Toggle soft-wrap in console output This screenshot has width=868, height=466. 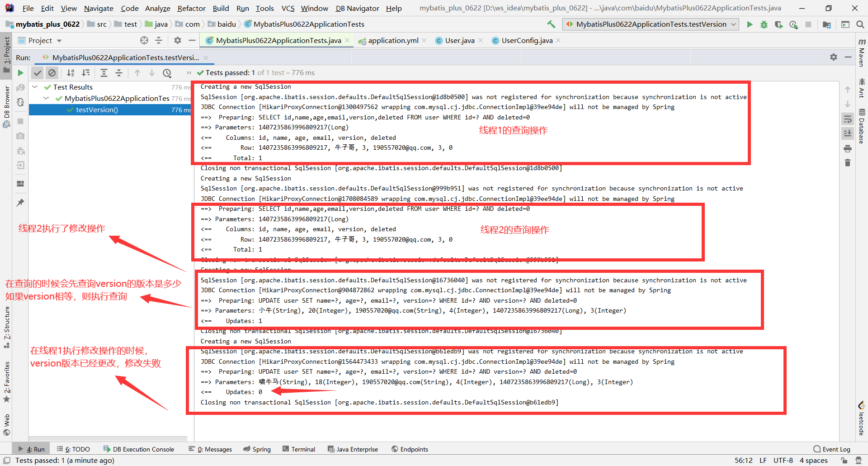click(x=848, y=119)
